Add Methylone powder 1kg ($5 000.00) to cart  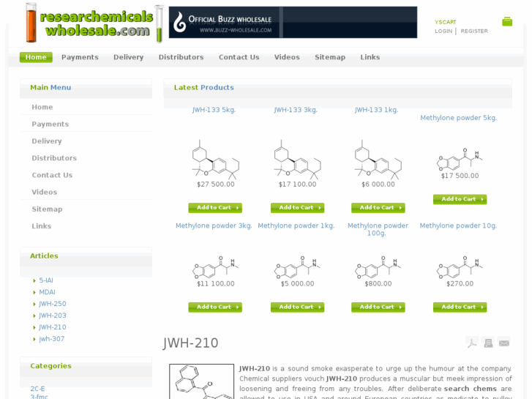point(297,307)
